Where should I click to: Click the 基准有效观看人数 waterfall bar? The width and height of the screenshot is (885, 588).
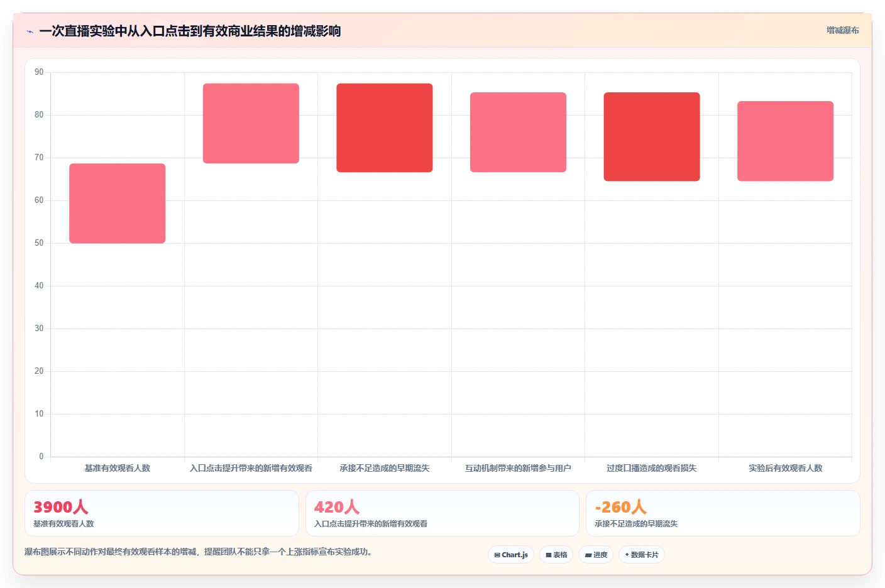[118, 204]
